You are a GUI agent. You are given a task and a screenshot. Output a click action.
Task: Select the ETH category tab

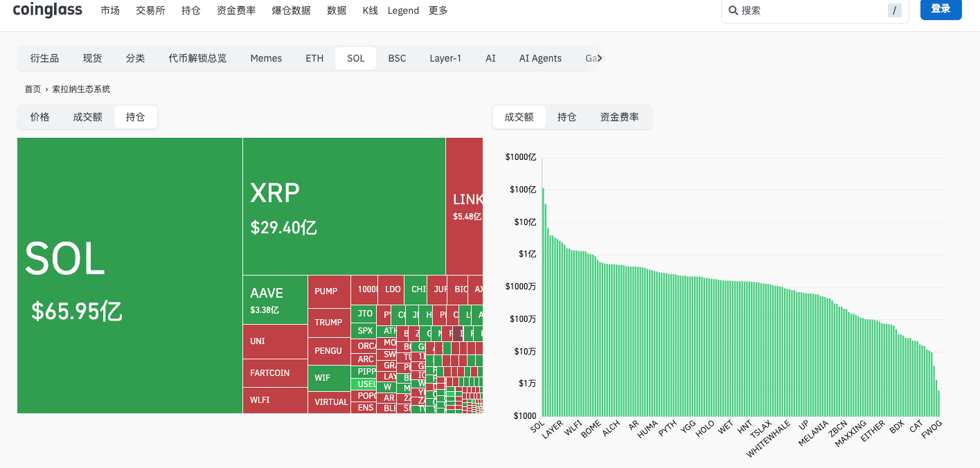(314, 58)
